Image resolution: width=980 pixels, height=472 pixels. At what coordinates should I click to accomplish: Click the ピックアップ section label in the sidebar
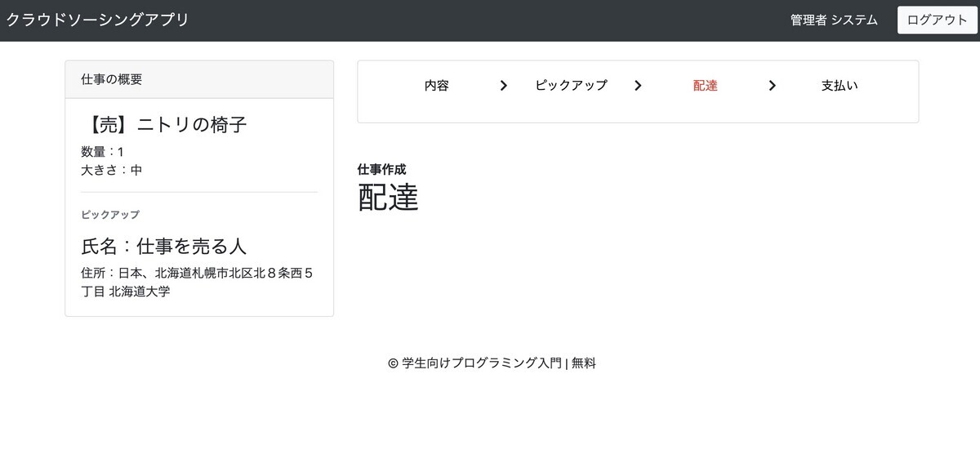tap(109, 215)
